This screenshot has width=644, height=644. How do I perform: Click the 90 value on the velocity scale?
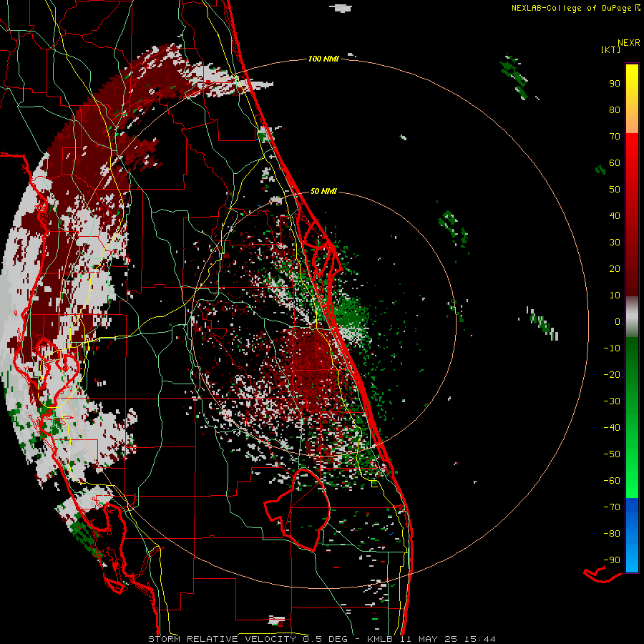pyautogui.click(x=615, y=84)
